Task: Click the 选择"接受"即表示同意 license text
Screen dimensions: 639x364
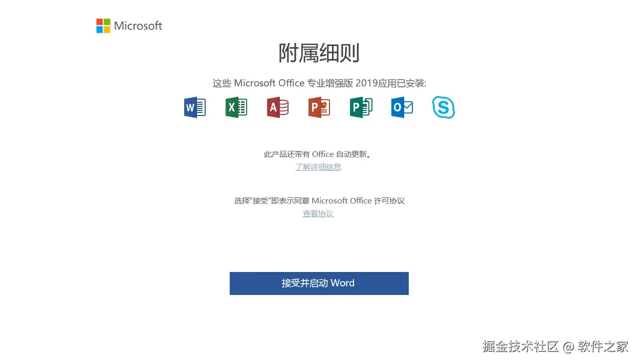Action: pos(319,200)
